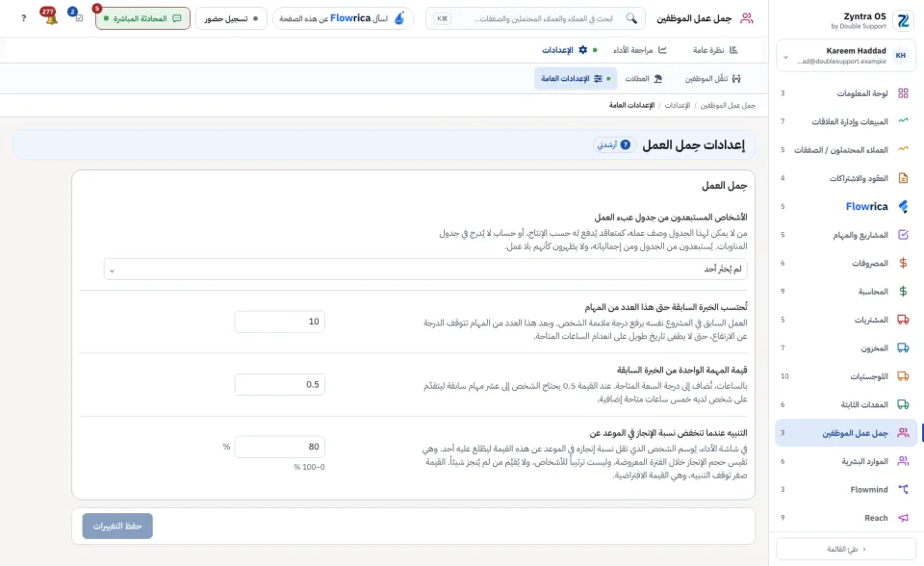Open المحاسبة sidebar item
This screenshot has width=924, height=566.
point(846,292)
